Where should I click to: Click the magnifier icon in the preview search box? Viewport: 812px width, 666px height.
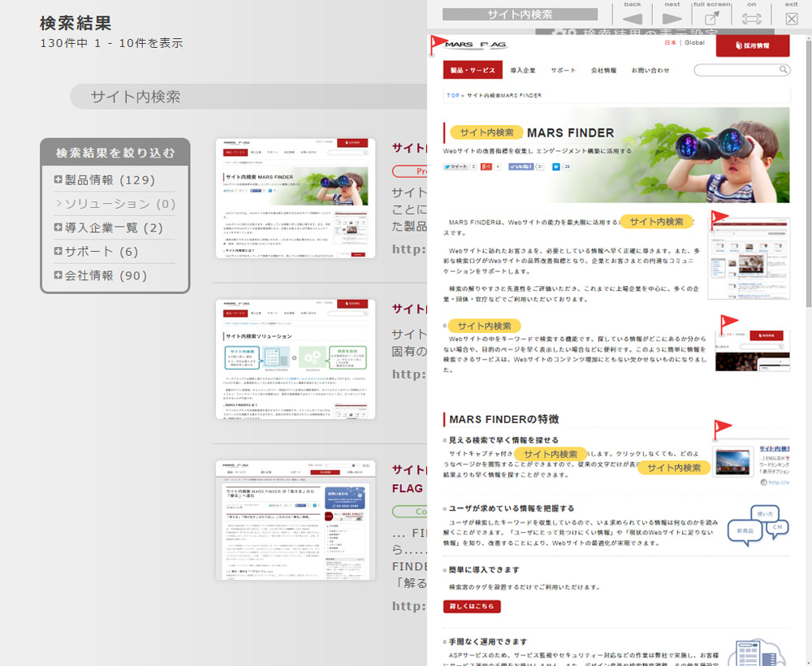click(784, 69)
